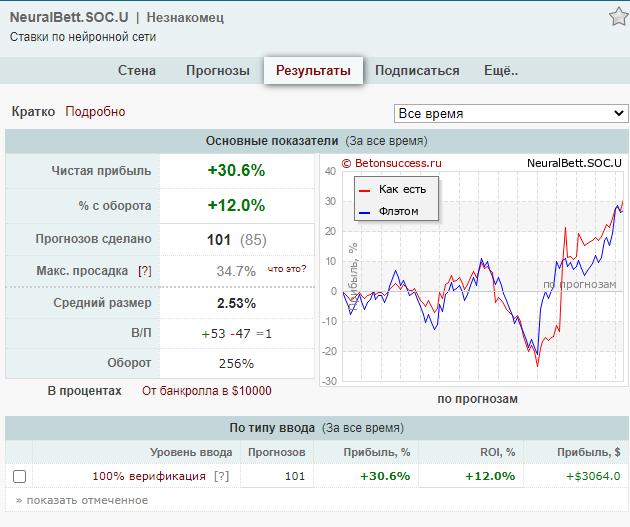
Task: Switch to Подробно view
Action: click(95, 112)
